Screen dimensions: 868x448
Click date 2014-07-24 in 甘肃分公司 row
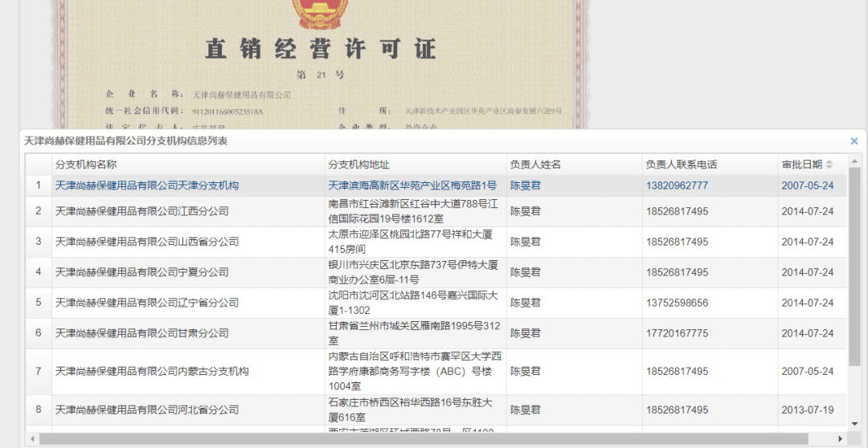[808, 333]
